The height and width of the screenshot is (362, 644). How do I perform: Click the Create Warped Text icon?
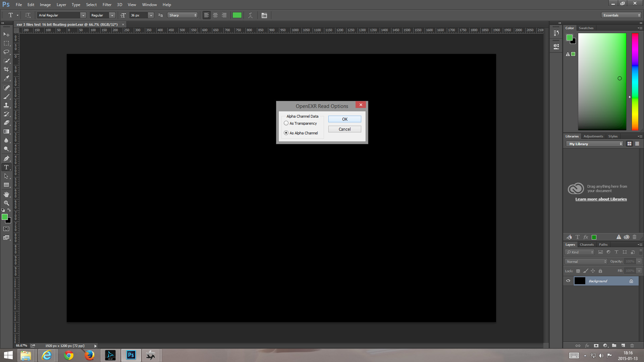[x=250, y=15]
